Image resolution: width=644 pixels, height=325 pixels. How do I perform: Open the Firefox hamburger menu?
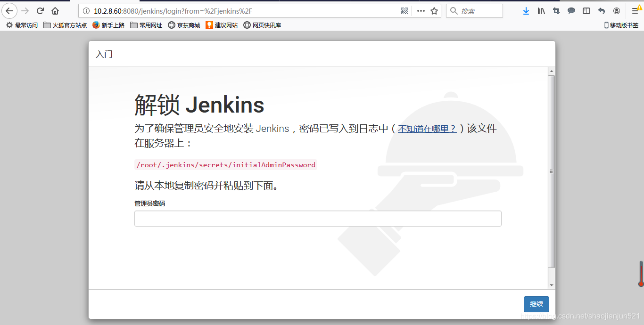[x=635, y=11]
